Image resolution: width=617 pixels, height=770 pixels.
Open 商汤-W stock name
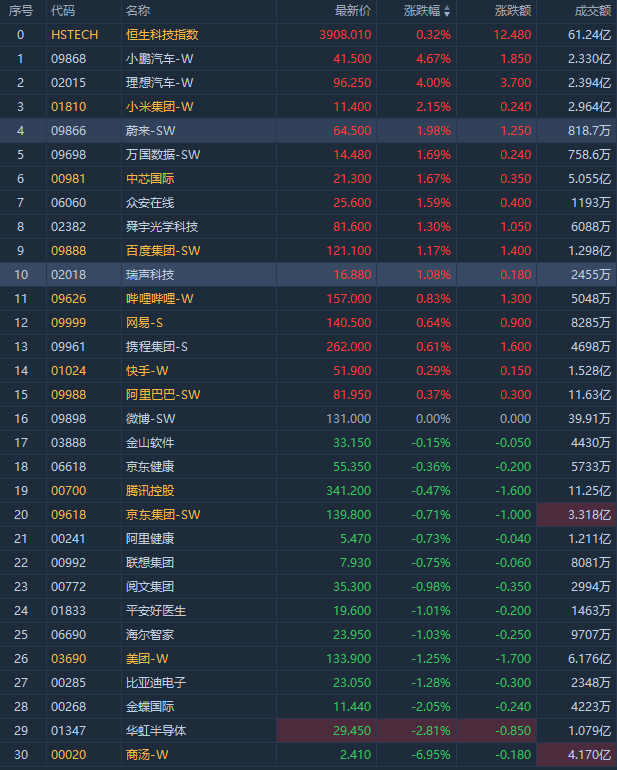pos(147,755)
